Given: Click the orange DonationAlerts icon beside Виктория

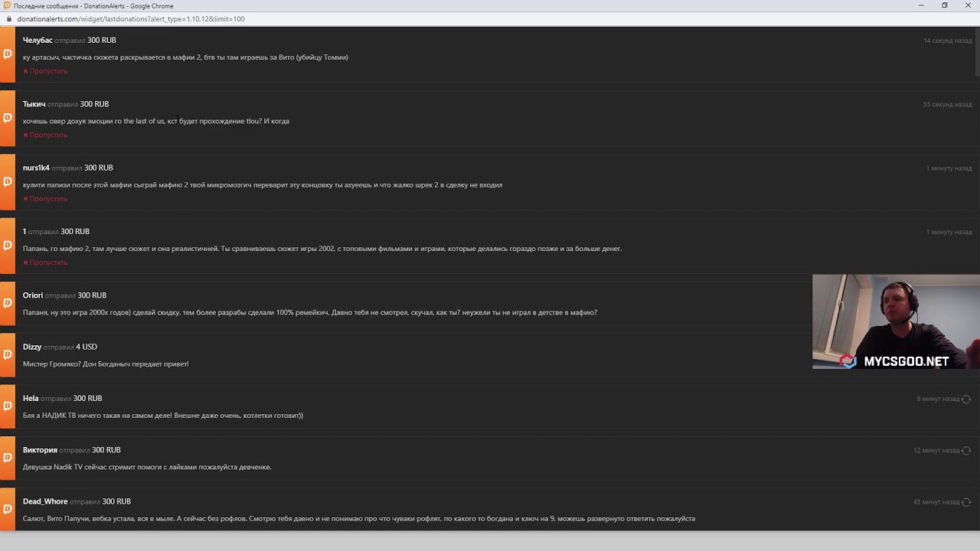Looking at the screenshot, I should 8,458.
